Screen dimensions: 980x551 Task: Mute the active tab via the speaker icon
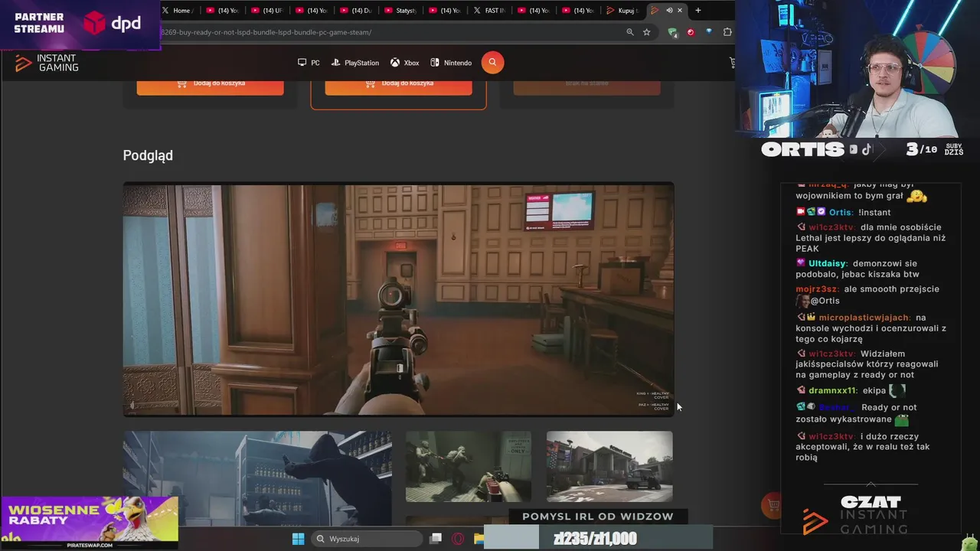tap(668, 11)
